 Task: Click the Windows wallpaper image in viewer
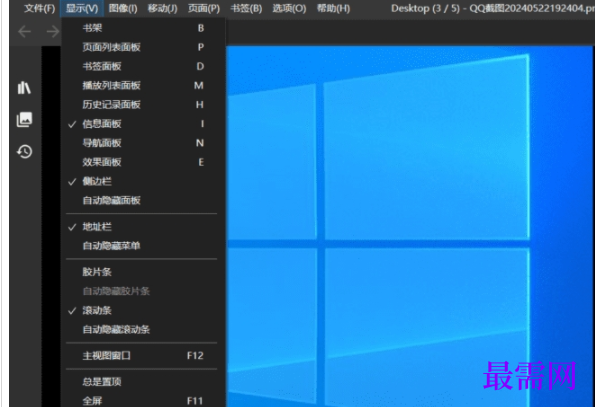[410, 226]
